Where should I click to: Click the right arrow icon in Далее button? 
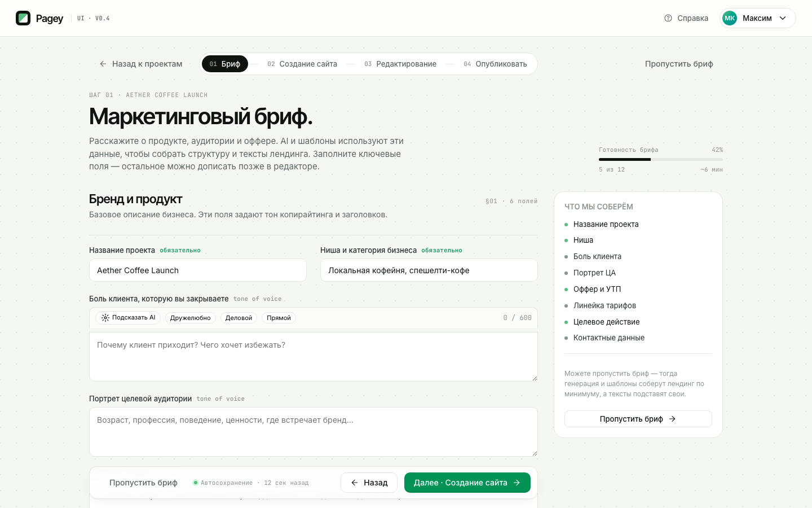[517, 483]
